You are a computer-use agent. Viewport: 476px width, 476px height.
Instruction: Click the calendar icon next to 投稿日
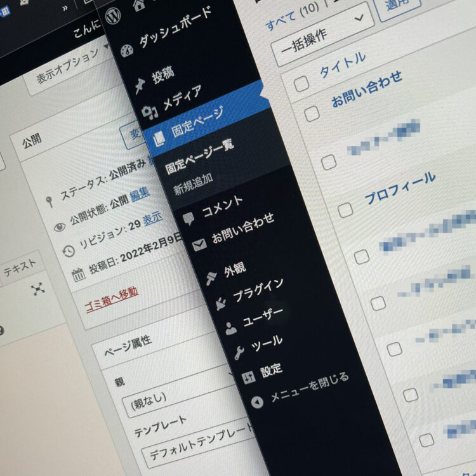point(78,275)
